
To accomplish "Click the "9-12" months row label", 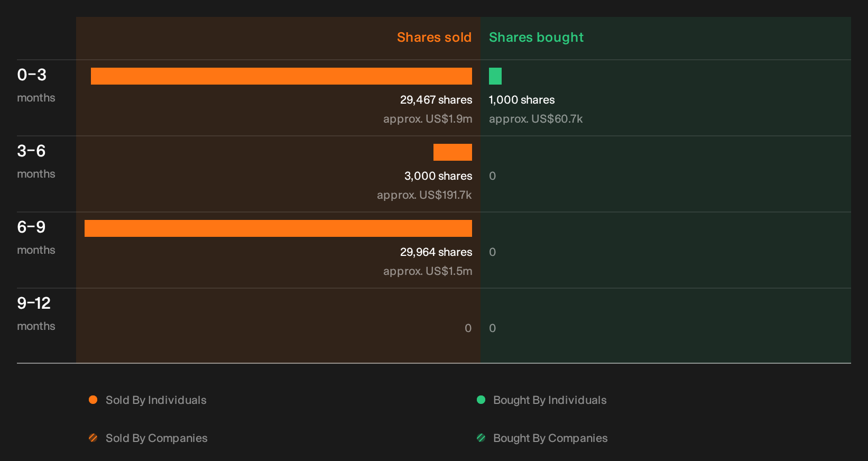I will pos(34,303).
